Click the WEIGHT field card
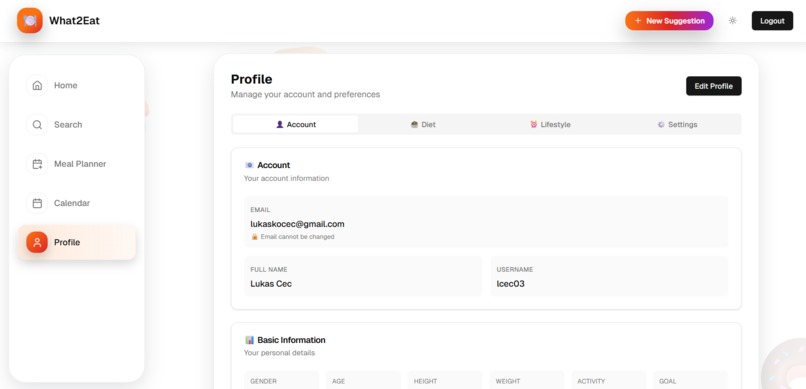 click(527, 380)
